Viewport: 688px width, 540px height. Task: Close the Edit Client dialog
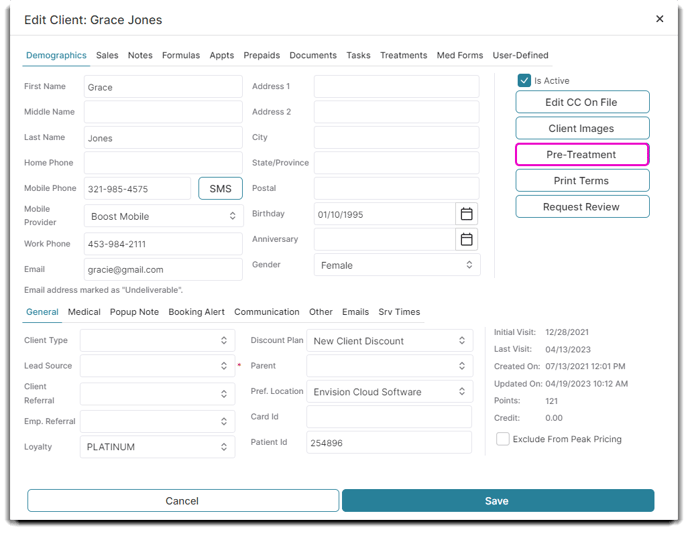click(x=659, y=19)
